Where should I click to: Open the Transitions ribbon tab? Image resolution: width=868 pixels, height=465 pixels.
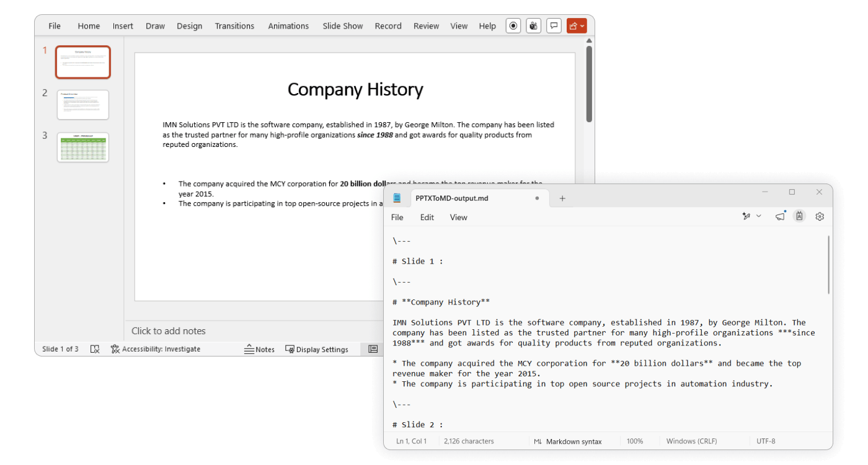coord(234,26)
